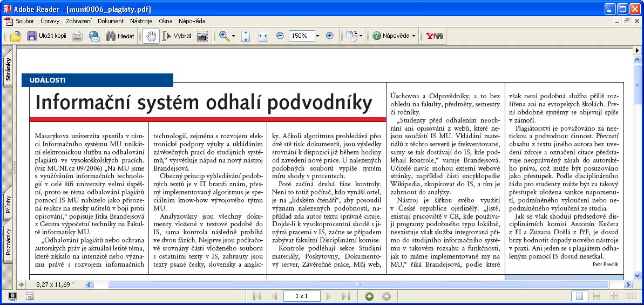Click the page size 8,27 x 11,69 text
The width and height of the screenshot is (644, 305).
click(55, 284)
